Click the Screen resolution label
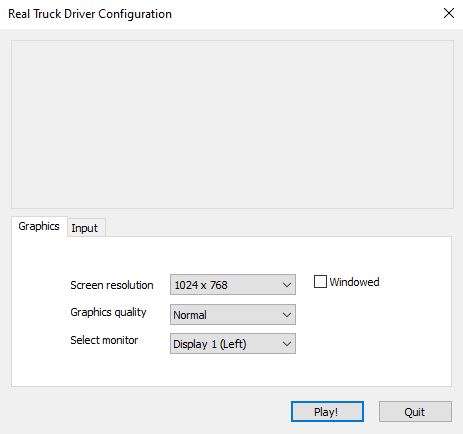Viewport: 463px width, 434px height. tap(112, 285)
